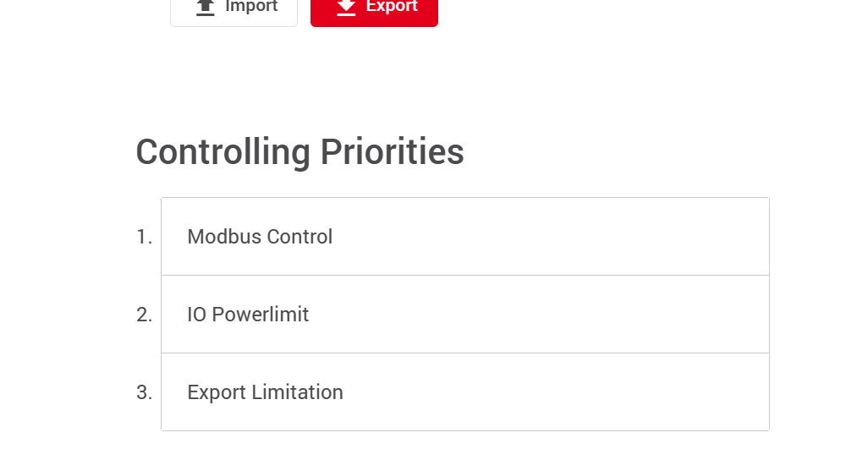The image size is (868, 449).
Task: Click priority number 2 beside IO Powerlimit
Action: tap(144, 315)
